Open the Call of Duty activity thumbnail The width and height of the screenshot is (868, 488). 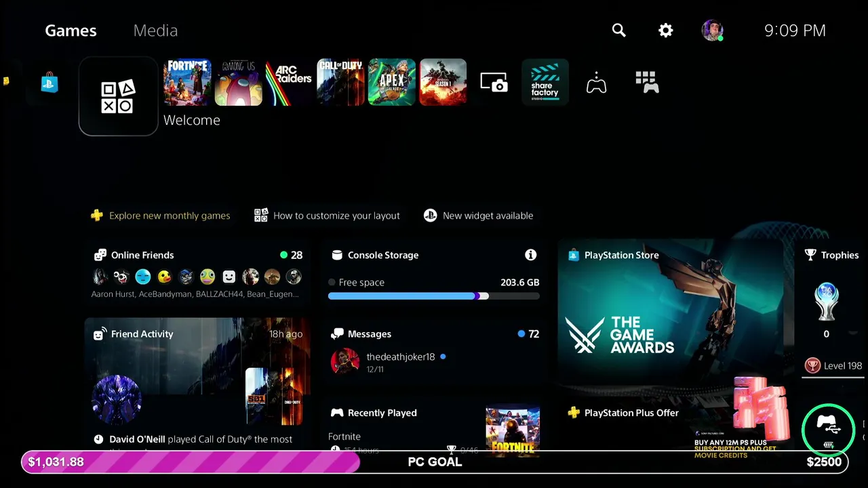pyautogui.click(x=273, y=396)
